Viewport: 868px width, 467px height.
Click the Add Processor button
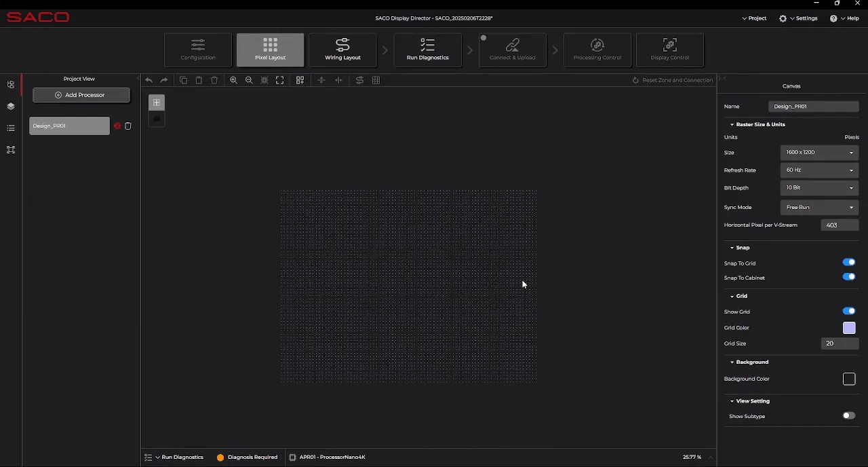point(81,95)
